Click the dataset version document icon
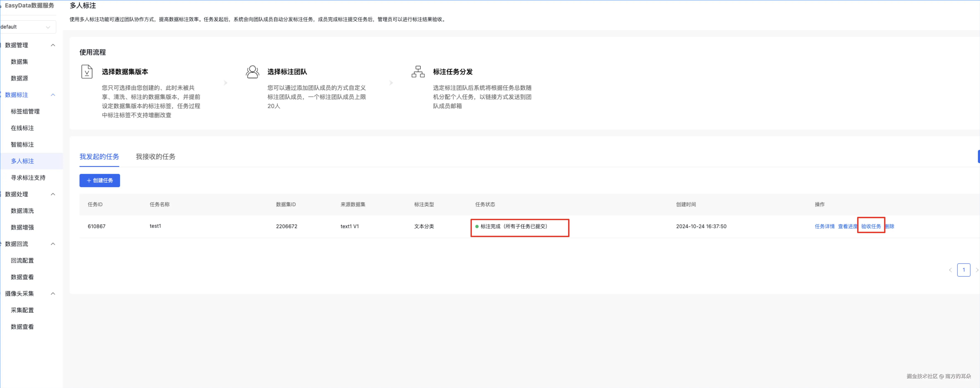980x388 pixels. 87,71
